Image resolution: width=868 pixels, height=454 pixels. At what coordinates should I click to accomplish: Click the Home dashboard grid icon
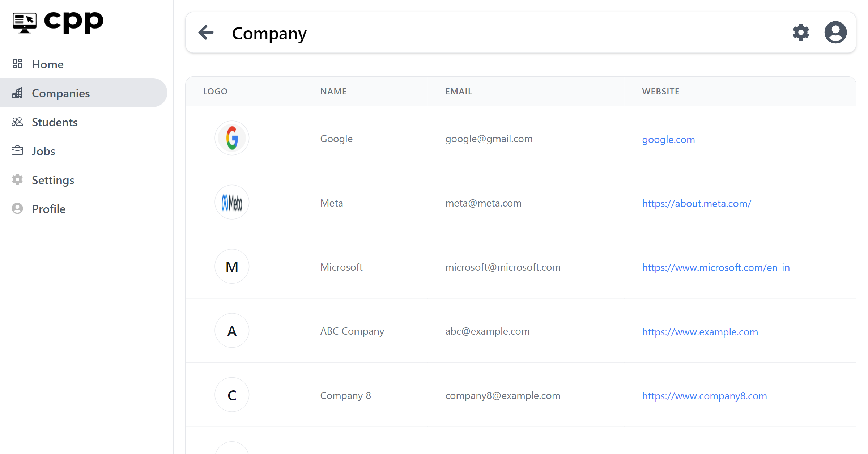tap(17, 64)
